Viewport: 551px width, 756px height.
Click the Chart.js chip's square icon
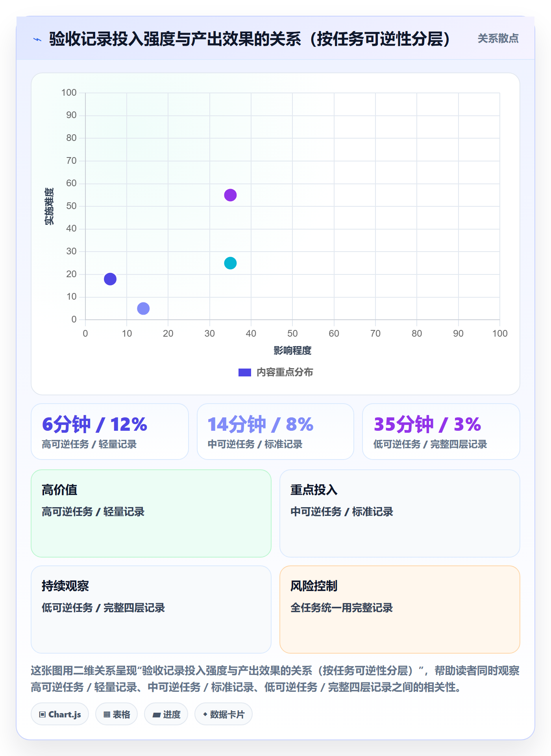pyautogui.click(x=43, y=715)
